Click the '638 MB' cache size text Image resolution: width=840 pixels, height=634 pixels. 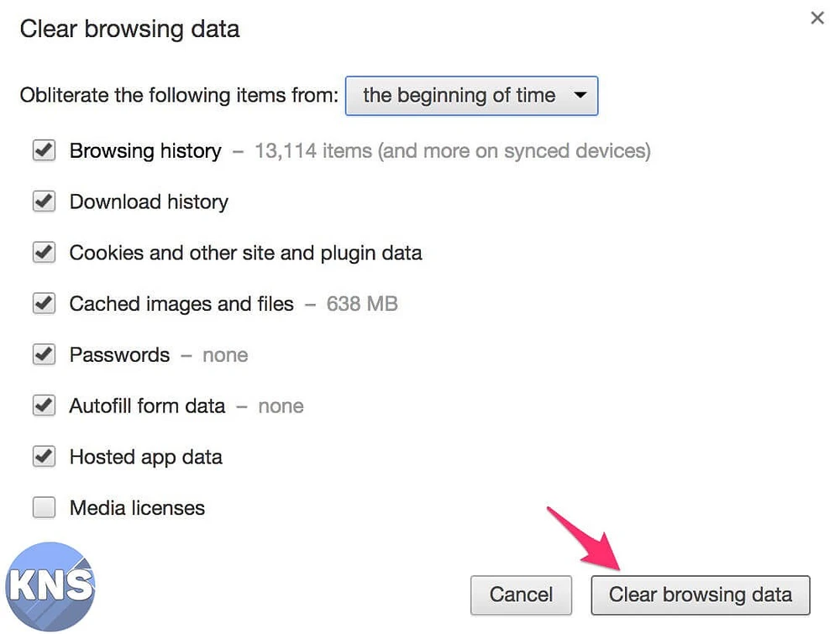[362, 304]
